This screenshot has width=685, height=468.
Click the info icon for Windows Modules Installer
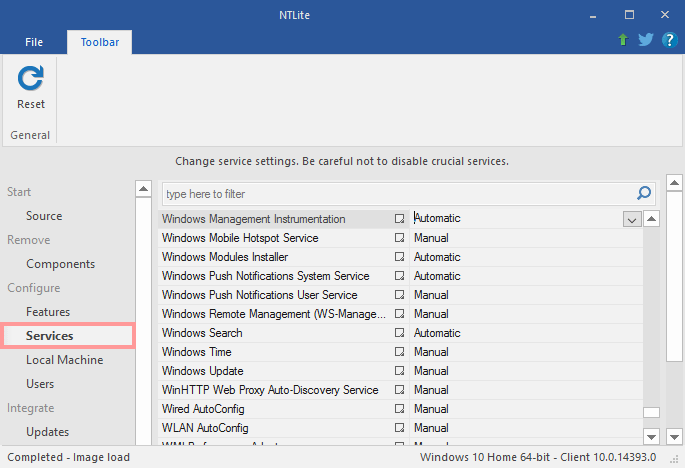point(399,257)
